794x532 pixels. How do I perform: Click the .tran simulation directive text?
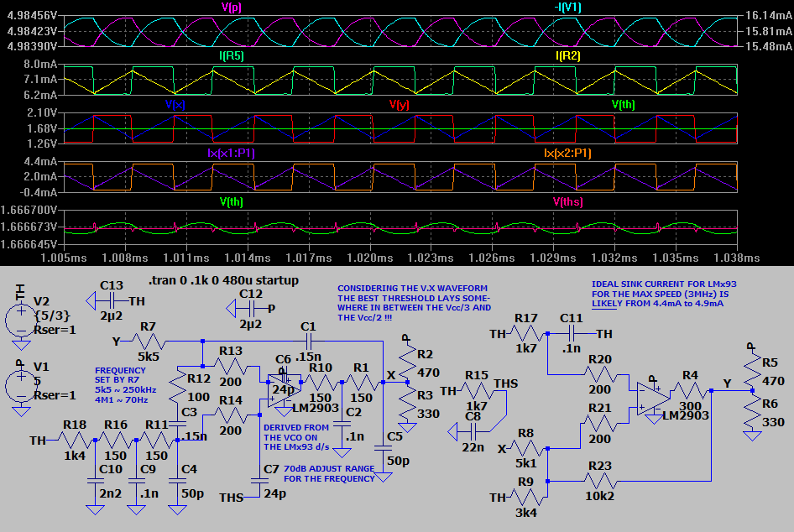(223, 280)
